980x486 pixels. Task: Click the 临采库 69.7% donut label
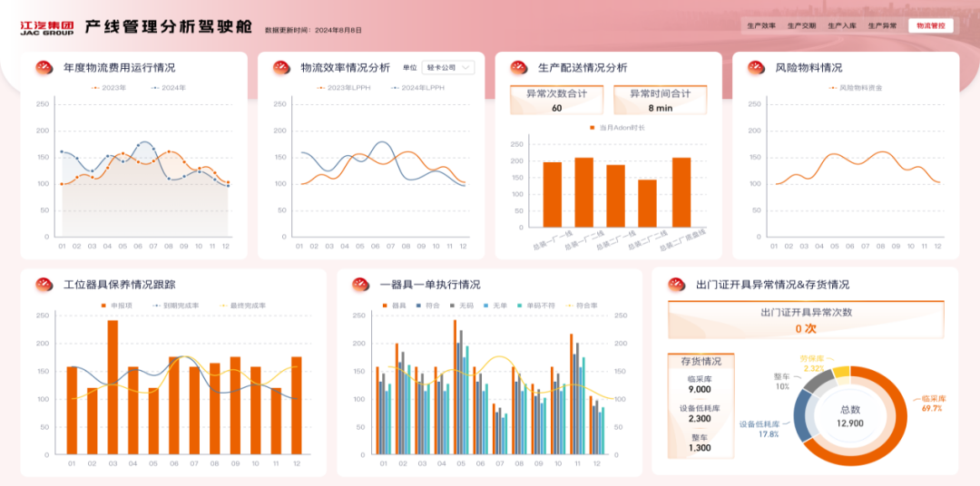pyautogui.click(x=935, y=403)
